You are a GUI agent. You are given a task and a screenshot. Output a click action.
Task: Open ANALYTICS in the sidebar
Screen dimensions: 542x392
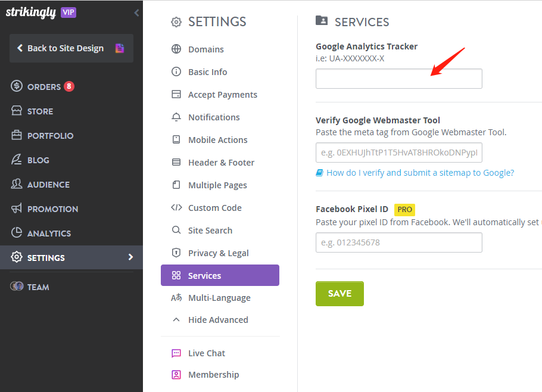[x=49, y=234]
